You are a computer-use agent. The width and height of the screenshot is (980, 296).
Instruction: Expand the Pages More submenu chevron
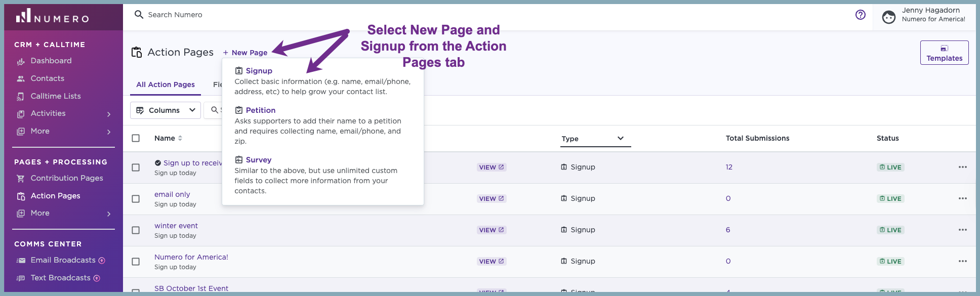click(x=109, y=214)
